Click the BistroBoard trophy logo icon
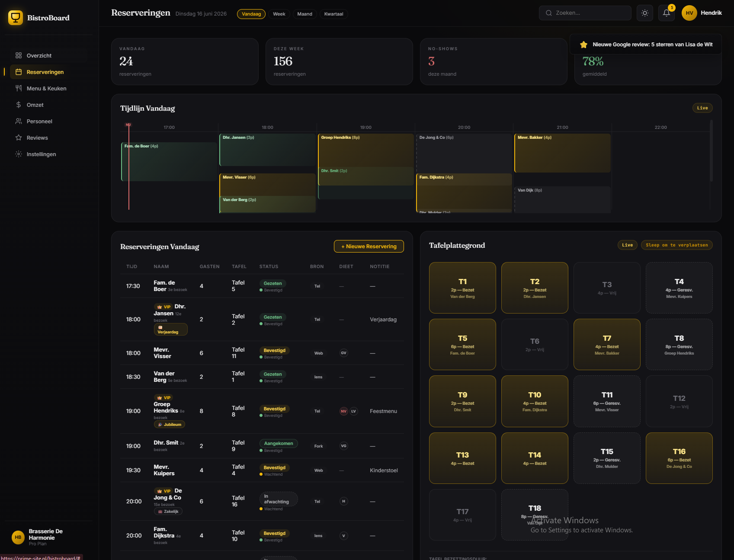 click(16, 18)
